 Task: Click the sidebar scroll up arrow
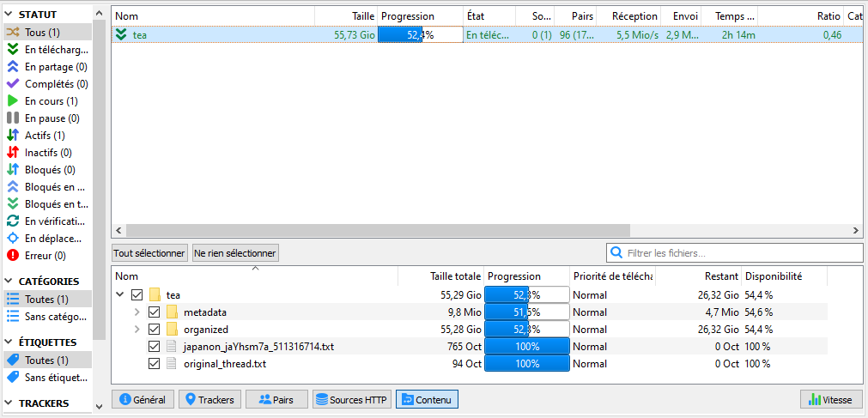click(99, 12)
